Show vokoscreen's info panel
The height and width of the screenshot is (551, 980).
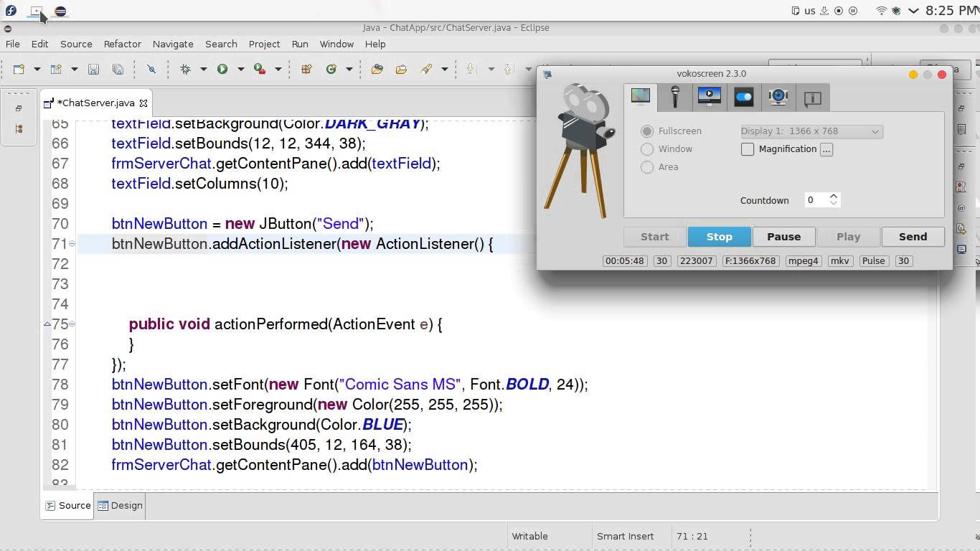pyautogui.click(x=812, y=97)
